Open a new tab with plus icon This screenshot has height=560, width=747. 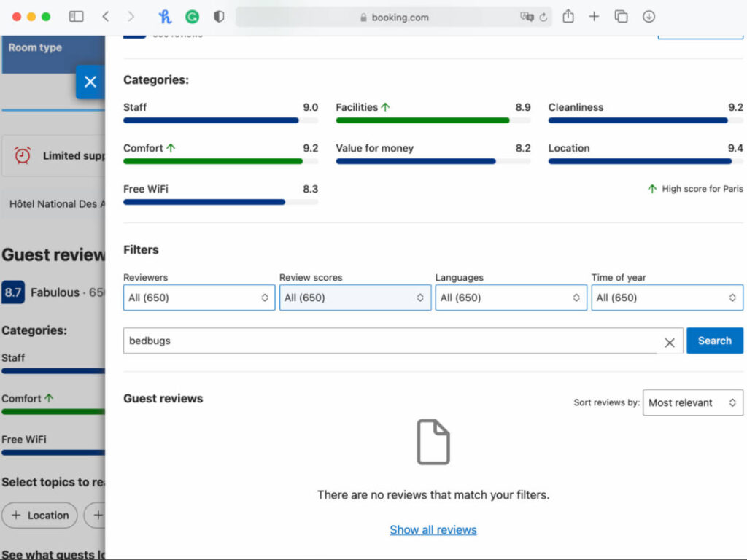click(594, 17)
